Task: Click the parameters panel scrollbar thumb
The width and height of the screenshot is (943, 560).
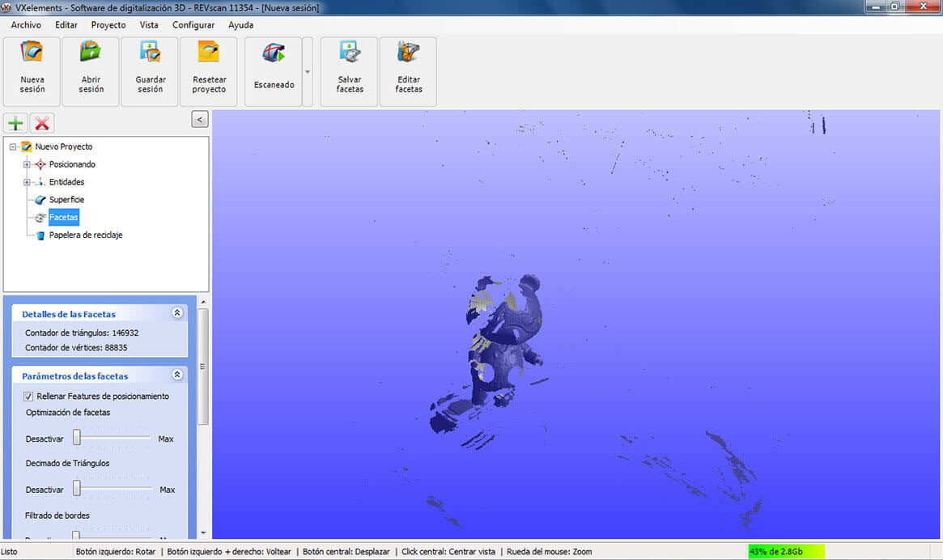Action: click(x=203, y=367)
